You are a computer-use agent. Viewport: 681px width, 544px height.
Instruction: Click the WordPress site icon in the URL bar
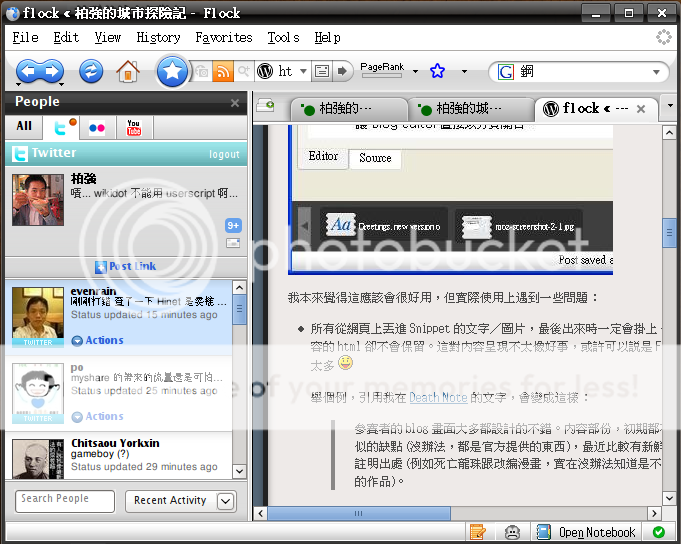[x=265, y=71]
